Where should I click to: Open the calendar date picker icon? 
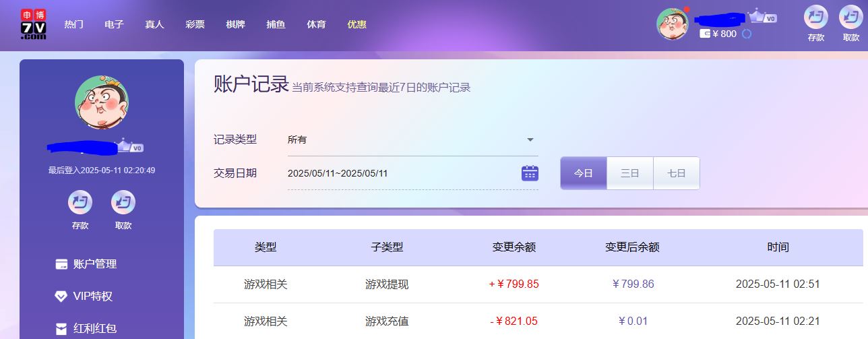coord(530,173)
